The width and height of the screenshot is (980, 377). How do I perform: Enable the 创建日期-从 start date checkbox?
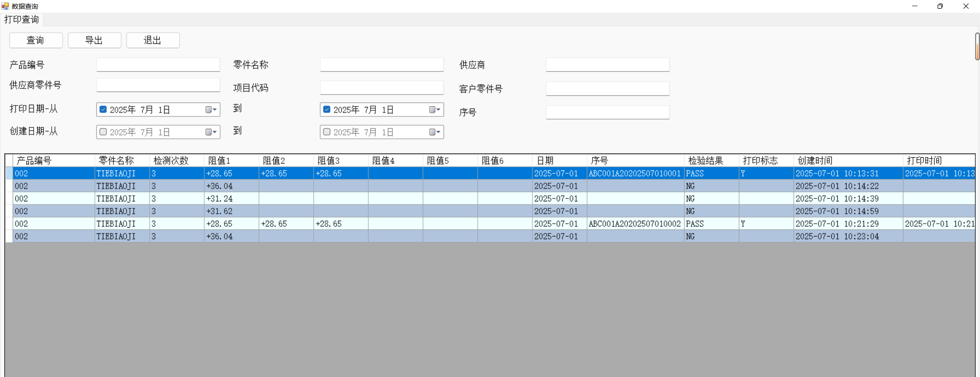(103, 132)
